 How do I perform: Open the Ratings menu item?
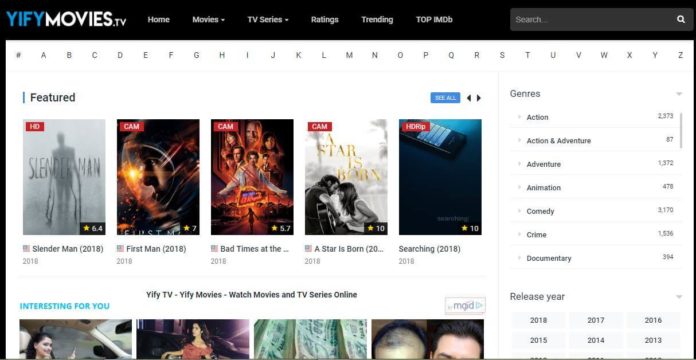pyautogui.click(x=324, y=20)
